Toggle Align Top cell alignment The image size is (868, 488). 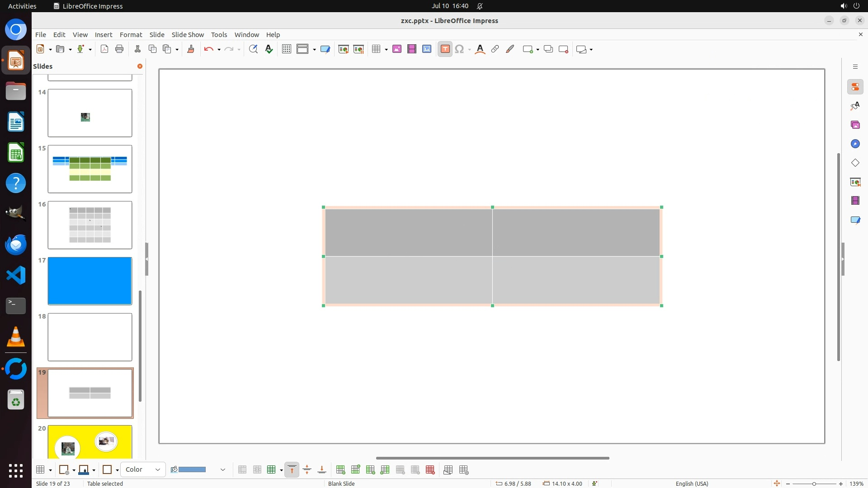[292, 470]
